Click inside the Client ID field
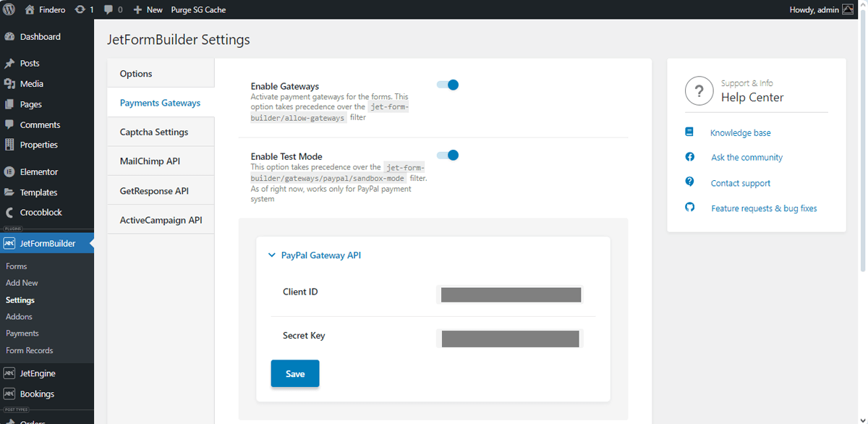The height and width of the screenshot is (424, 868). (x=510, y=294)
